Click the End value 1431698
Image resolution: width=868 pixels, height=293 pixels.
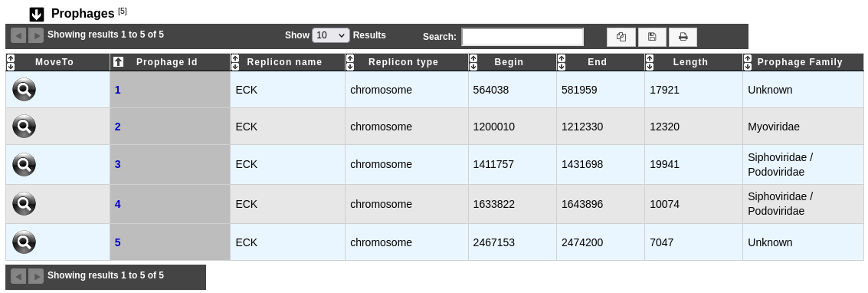582,164
